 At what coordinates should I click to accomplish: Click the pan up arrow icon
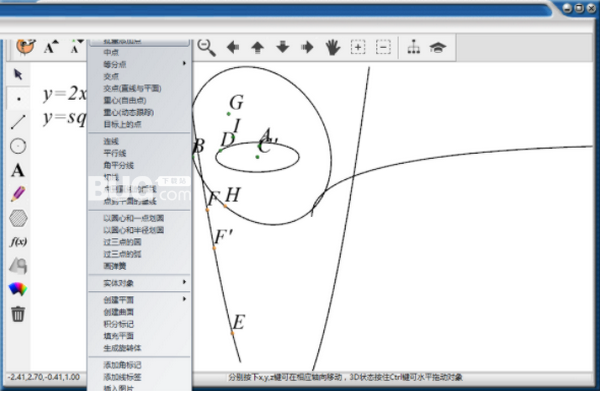pos(258,47)
